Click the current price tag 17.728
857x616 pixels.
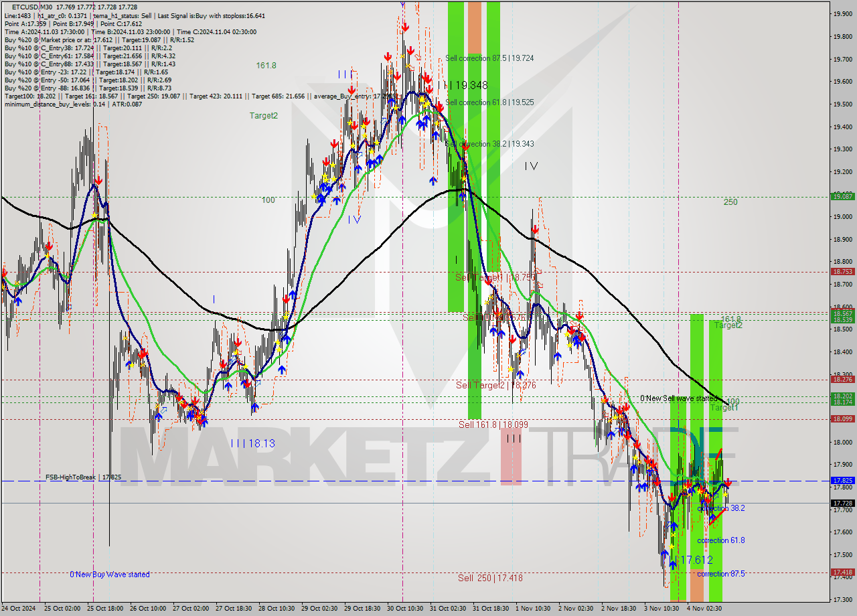click(842, 503)
